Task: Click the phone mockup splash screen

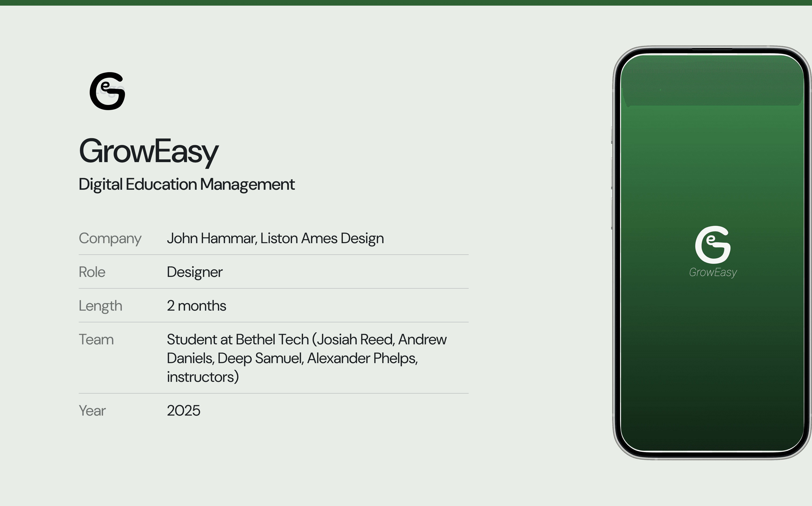Action: click(712, 253)
